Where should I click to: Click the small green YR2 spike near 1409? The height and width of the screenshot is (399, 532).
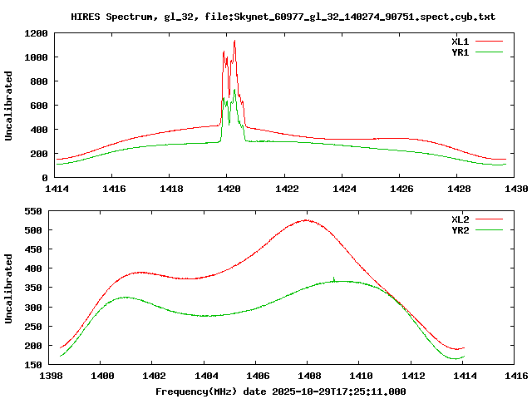[334, 278]
